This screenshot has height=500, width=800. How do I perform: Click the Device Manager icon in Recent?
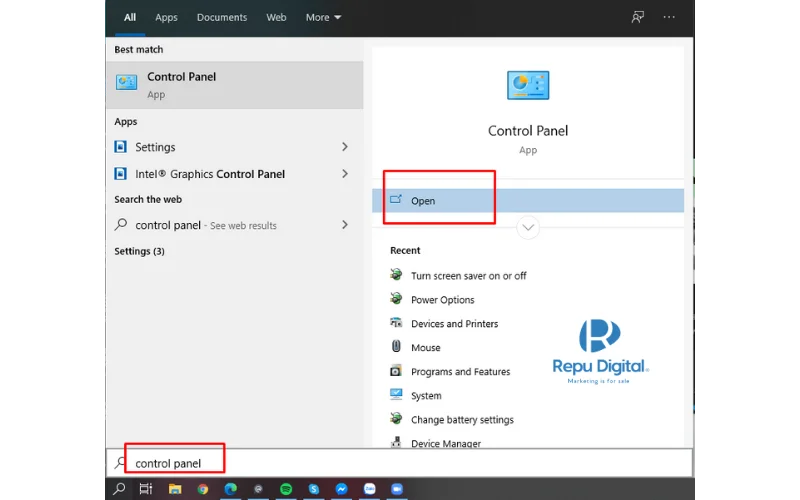click(396, 442)
